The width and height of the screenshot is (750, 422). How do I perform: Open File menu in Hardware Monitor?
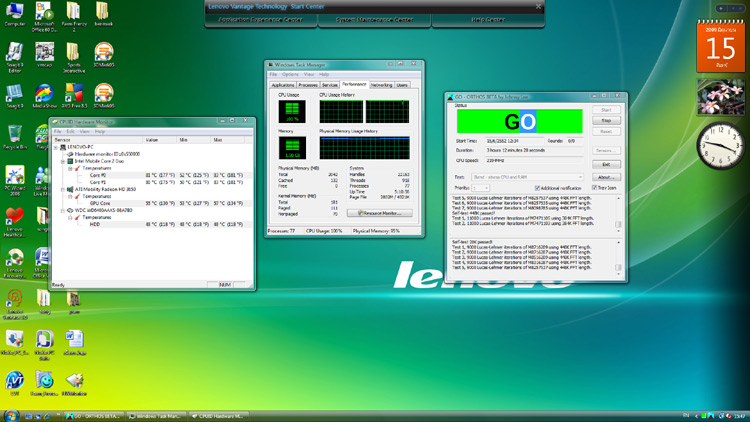(57, 132)
